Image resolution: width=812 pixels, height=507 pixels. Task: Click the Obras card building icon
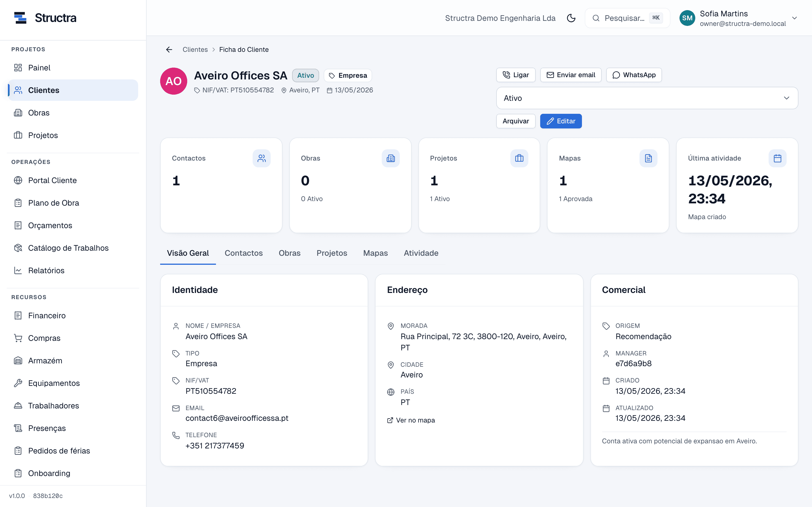coord(390,158)
